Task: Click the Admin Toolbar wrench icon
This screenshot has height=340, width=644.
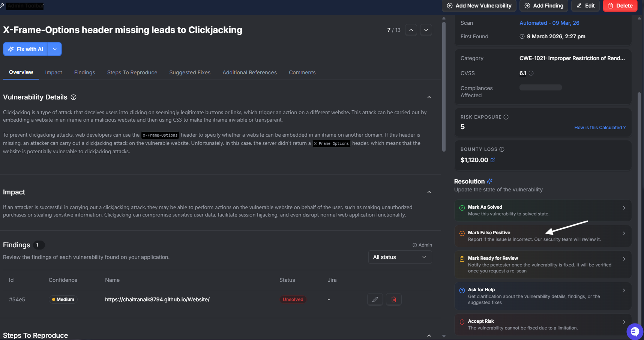Action: click(x=2, y=6)
